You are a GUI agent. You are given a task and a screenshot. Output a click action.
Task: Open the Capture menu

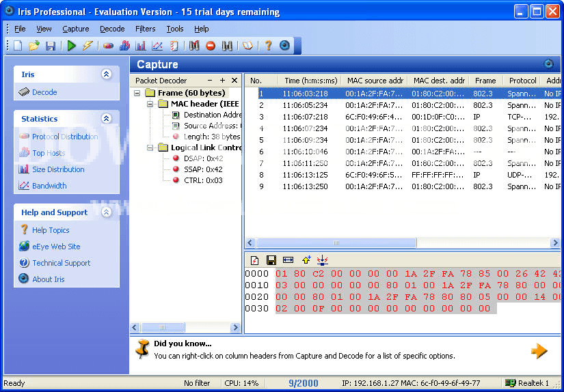(x=75, y=29)
